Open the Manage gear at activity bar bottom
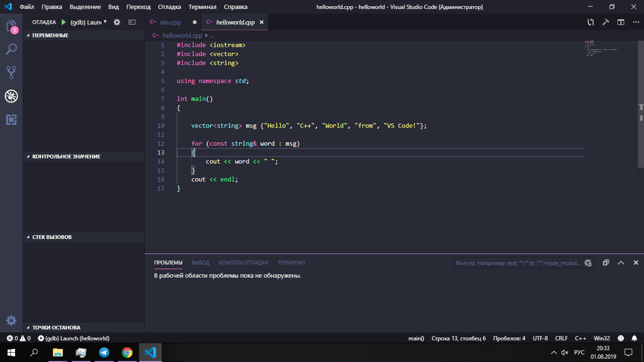This screenshot has height=362, width=644. click(11, 321)
